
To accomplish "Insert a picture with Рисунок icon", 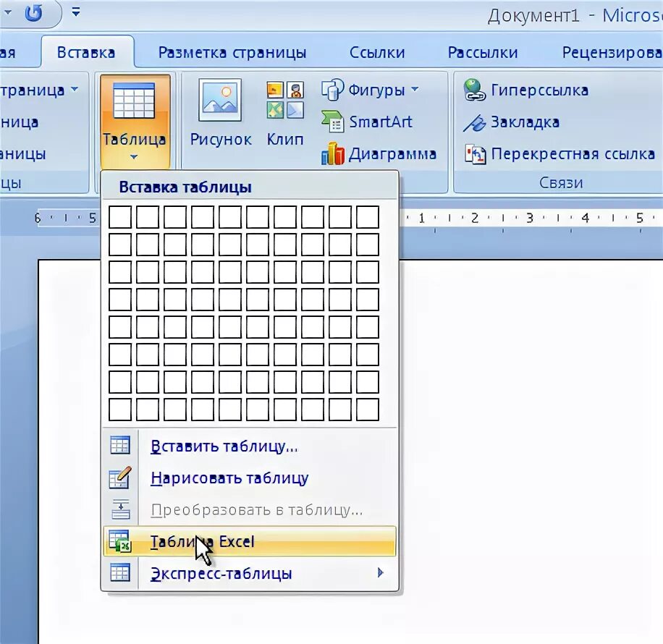I will 220,100.
